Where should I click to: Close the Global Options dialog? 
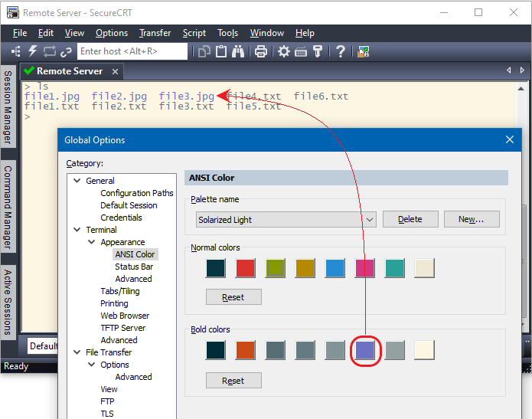[x=510, y=139]
